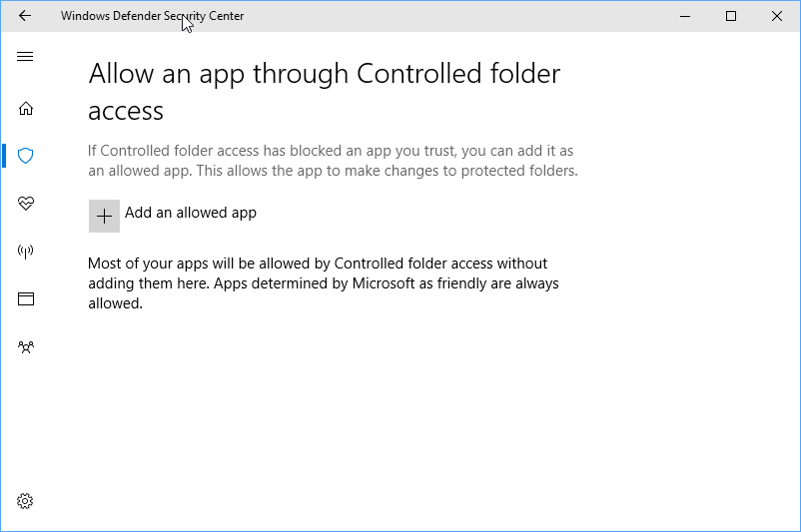Open App & browser control window icon

click(26, 298)
